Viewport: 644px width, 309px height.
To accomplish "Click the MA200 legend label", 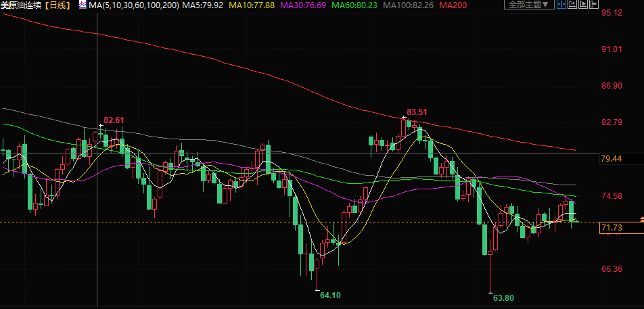I will (453, 5).
